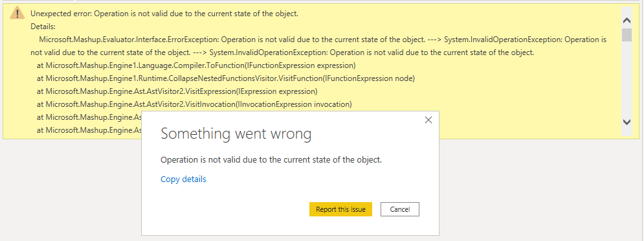Click the error panel scrollbar thumb
Viewport: 644px width, 241px height.
click(x=627, y=35)
